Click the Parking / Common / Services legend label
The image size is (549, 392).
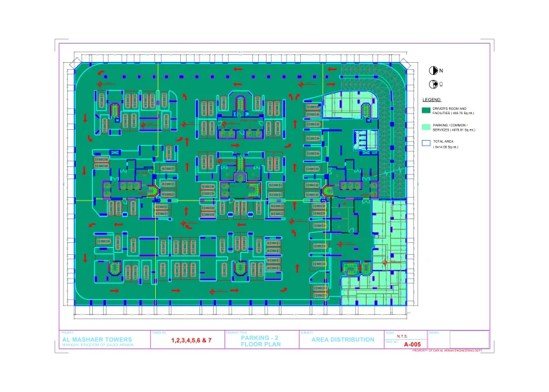coord(453,127)
